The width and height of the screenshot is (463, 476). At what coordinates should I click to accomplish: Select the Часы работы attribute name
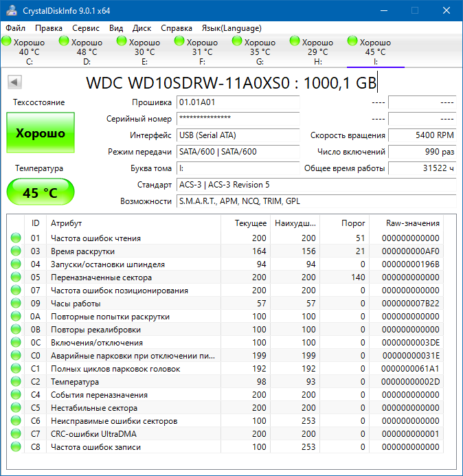(76, 304)
